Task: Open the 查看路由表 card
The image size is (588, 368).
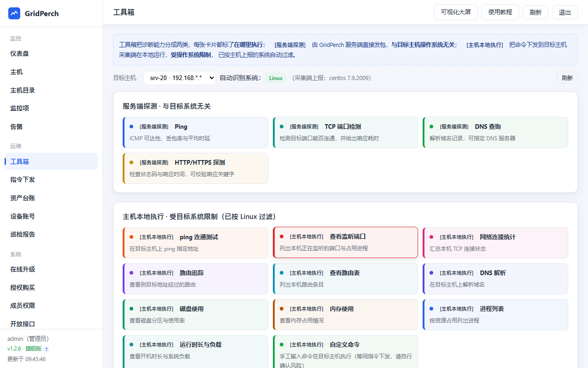Action: coord(345,279)
